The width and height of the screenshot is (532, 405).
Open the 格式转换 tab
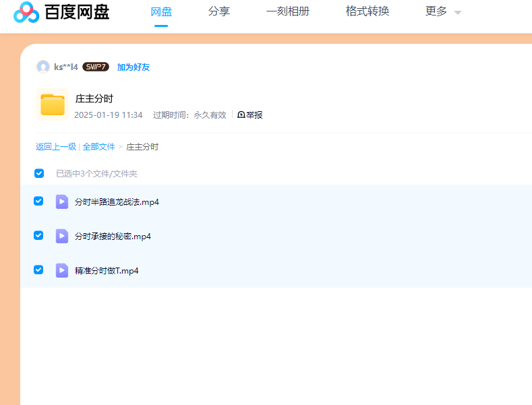pos(367,11)
